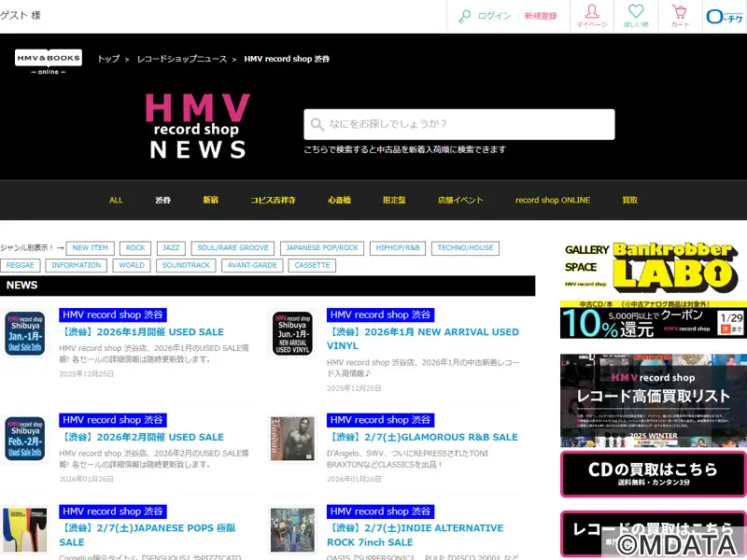Select the 買取 nav tab
The image size is (747, 560).
(629, 200)
